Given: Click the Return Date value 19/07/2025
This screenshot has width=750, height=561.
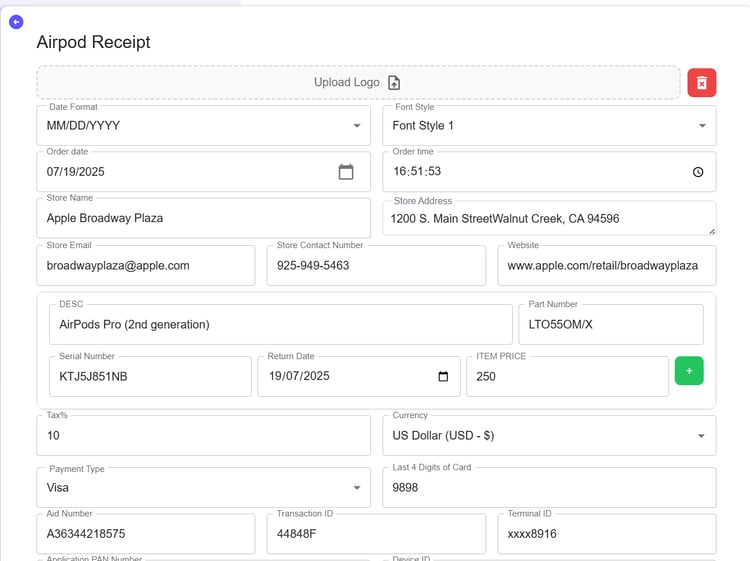Looking at the screenshot, I should (x=299, y=376).
